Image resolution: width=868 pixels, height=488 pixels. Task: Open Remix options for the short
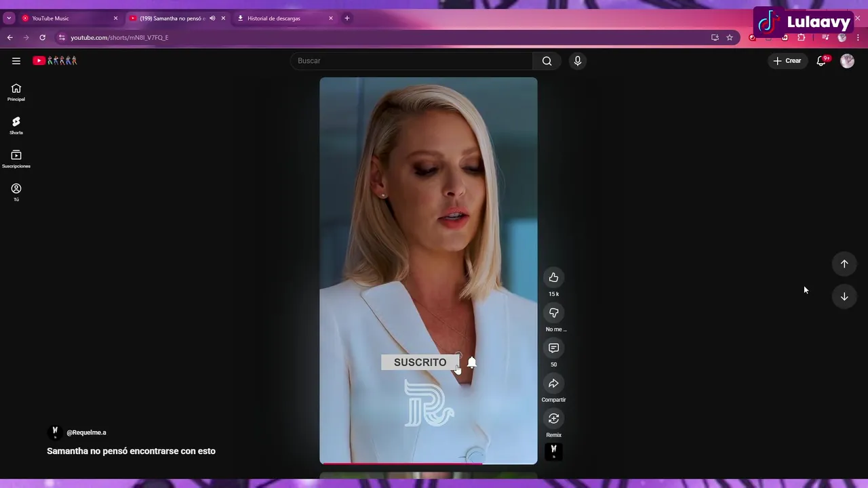coord(554,418)
